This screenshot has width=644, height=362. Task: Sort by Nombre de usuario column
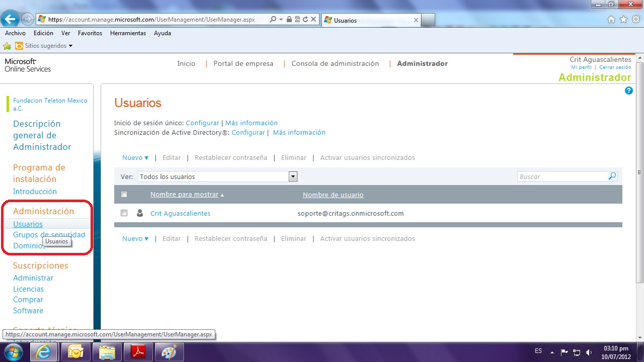[x=333, y=195]
